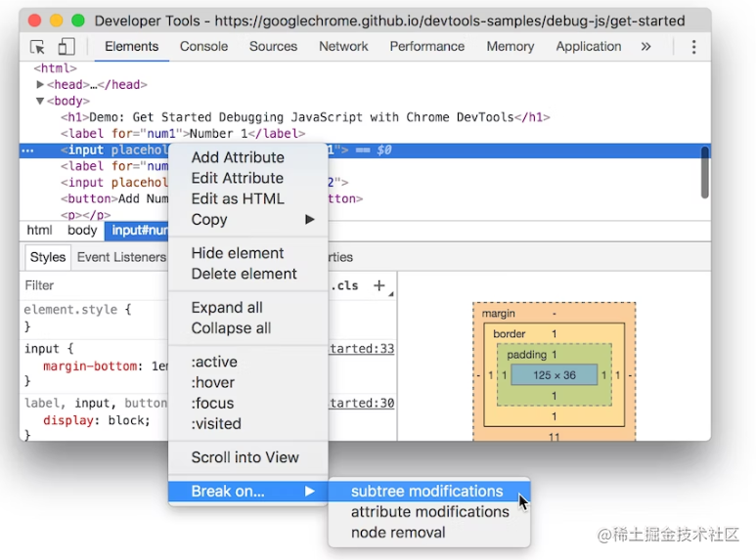Click the padding region label in box model
Viewport: 756px width, 560px height.
tap(526, 355)
